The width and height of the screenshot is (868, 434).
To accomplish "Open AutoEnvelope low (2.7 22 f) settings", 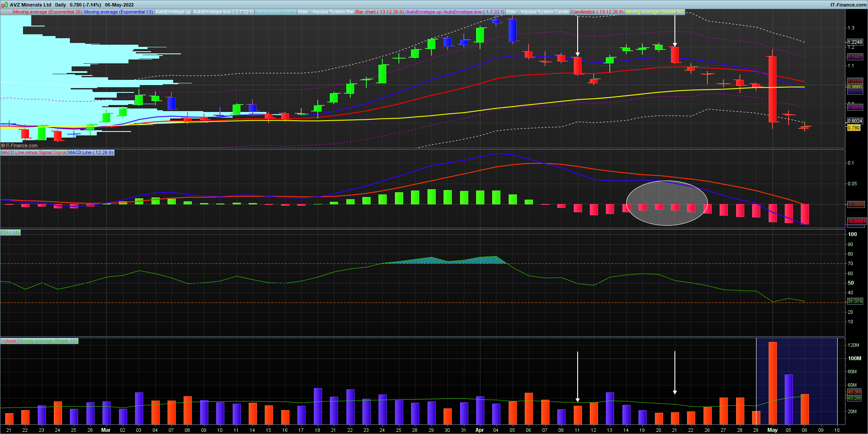I will (x=223, y=12).
